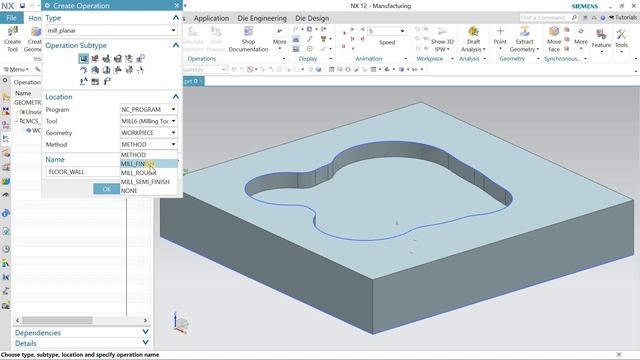Image resolution: width=640 pixels, height=360 pixels.
Task: Expand the Details panel
Action: (x=145, y=343)
